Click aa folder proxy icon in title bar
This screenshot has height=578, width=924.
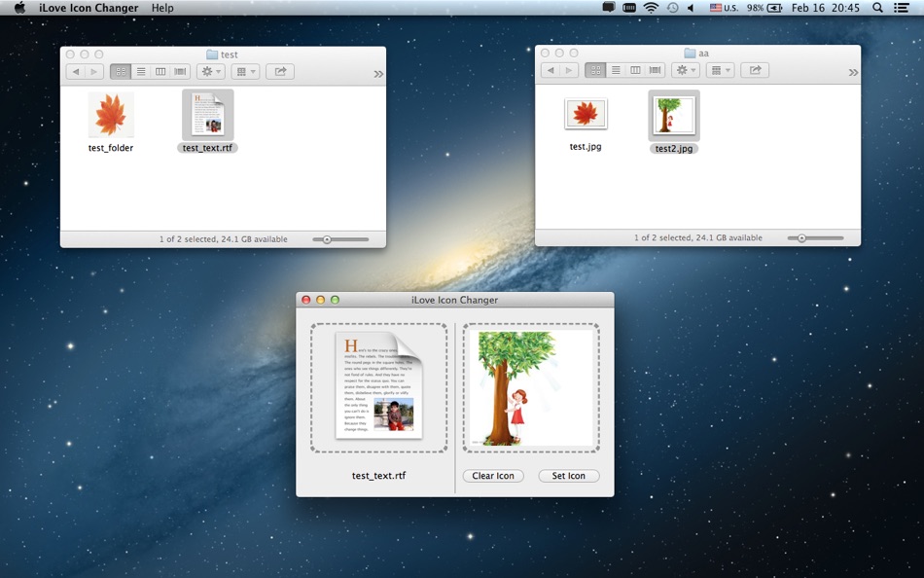[690, 54]
